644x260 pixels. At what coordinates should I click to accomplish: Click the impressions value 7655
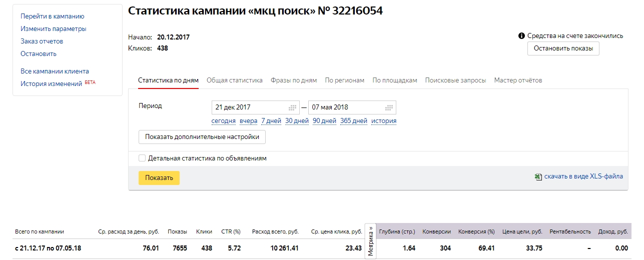(179, 248)
